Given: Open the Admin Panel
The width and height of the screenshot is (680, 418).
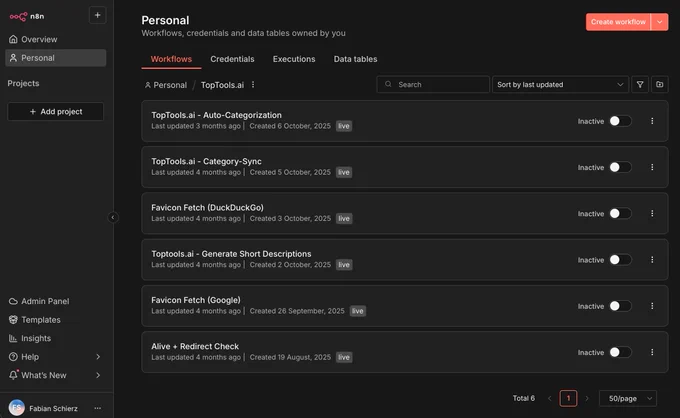Looking at the screenshot, I should click(56, 301).
